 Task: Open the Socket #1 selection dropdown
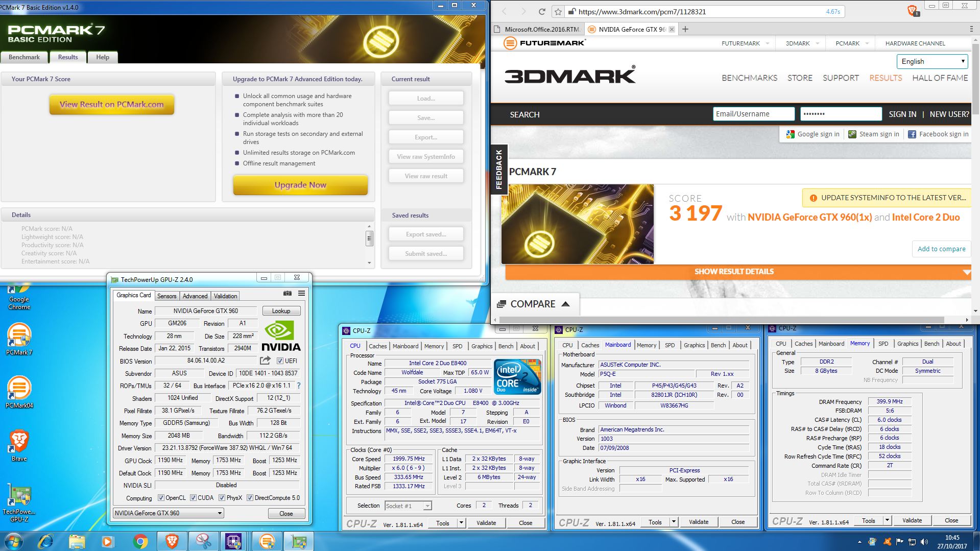[x=408, y=506]
